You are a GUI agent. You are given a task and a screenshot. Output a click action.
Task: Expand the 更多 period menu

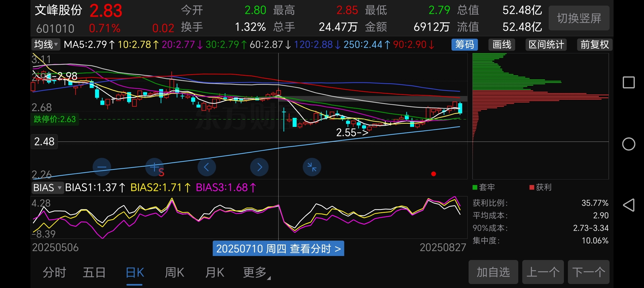(256, 273)
